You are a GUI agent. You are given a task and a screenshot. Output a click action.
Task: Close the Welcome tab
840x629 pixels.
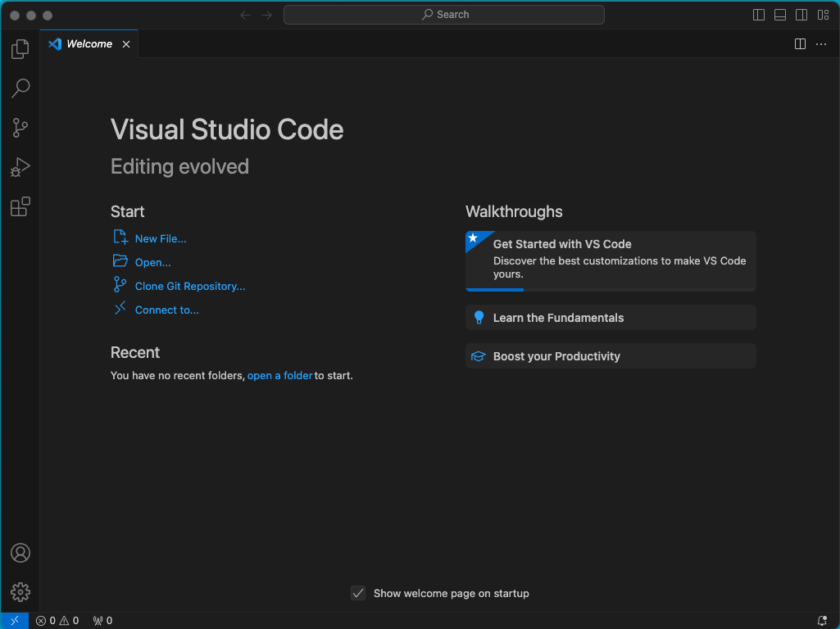(x=126, y=44)
